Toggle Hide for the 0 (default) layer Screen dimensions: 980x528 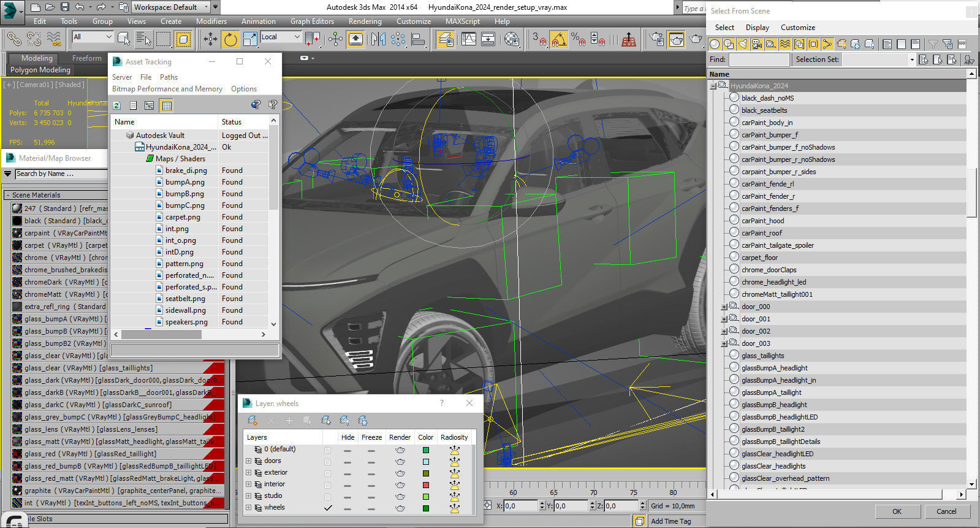(348, 450)
